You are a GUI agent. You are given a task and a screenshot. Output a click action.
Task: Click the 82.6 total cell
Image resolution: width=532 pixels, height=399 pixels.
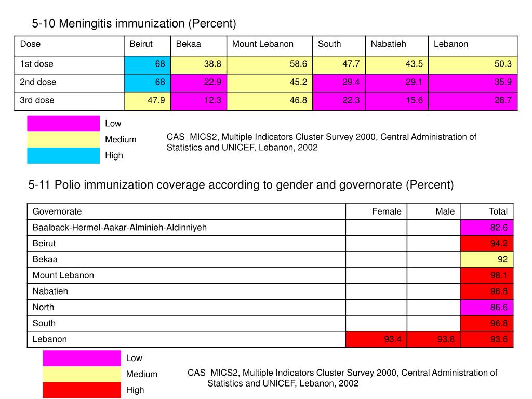pyautogui.click(x=486, y=228)
